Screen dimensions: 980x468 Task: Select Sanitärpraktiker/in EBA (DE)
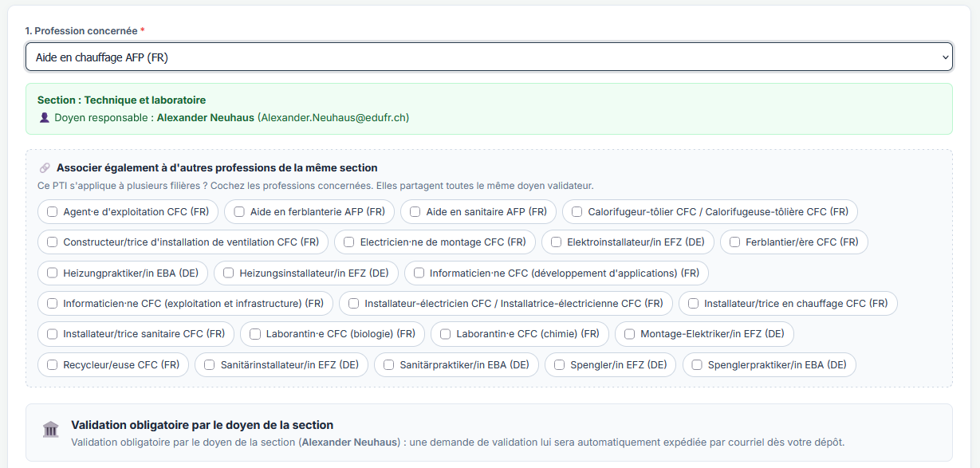pos(389,365)
